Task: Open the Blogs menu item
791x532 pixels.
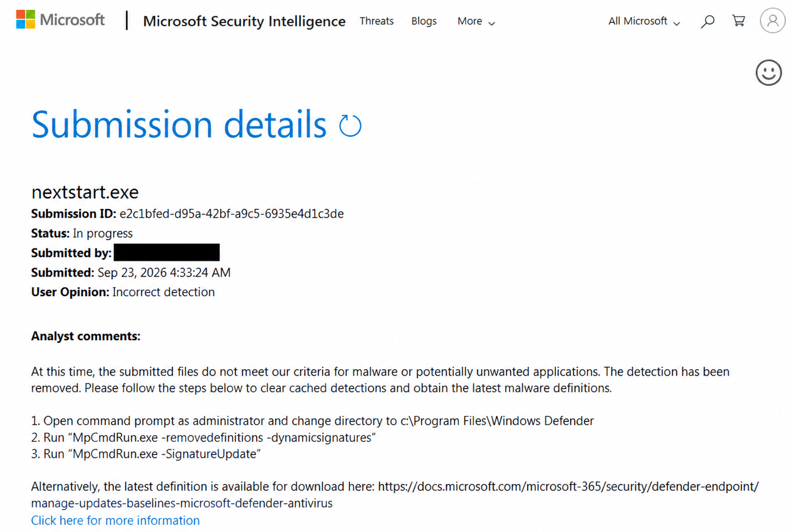Action: click(424, 21)
